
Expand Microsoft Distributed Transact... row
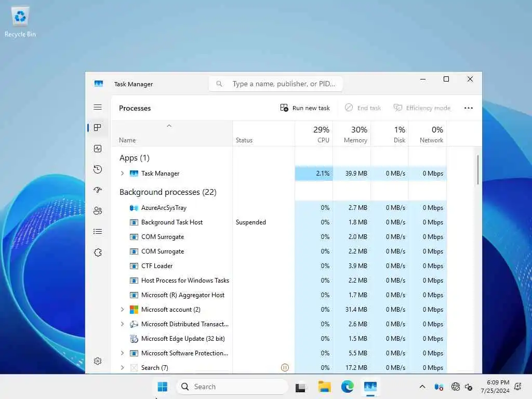tap(123, 324)
